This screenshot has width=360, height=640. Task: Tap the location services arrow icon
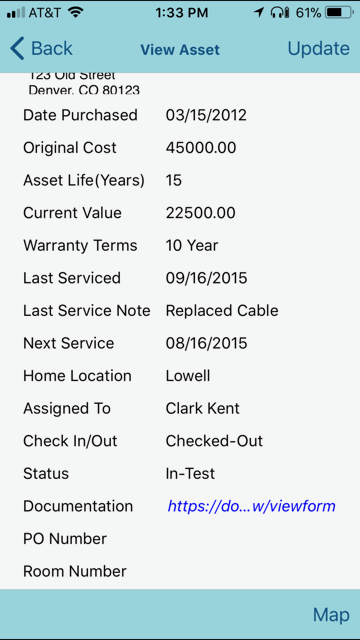tap(259, 13)
